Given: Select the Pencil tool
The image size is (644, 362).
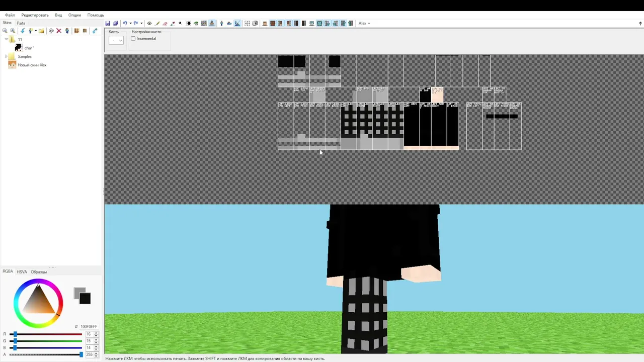Looking at the screenshot, I should [x=157, y=23].
